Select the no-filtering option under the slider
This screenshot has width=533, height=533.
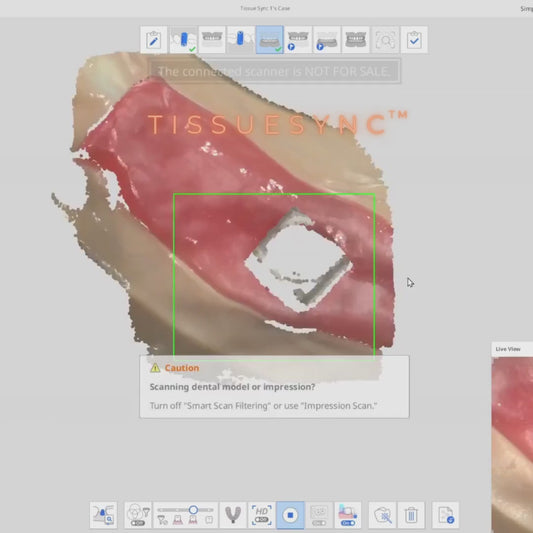click(162, 520)
